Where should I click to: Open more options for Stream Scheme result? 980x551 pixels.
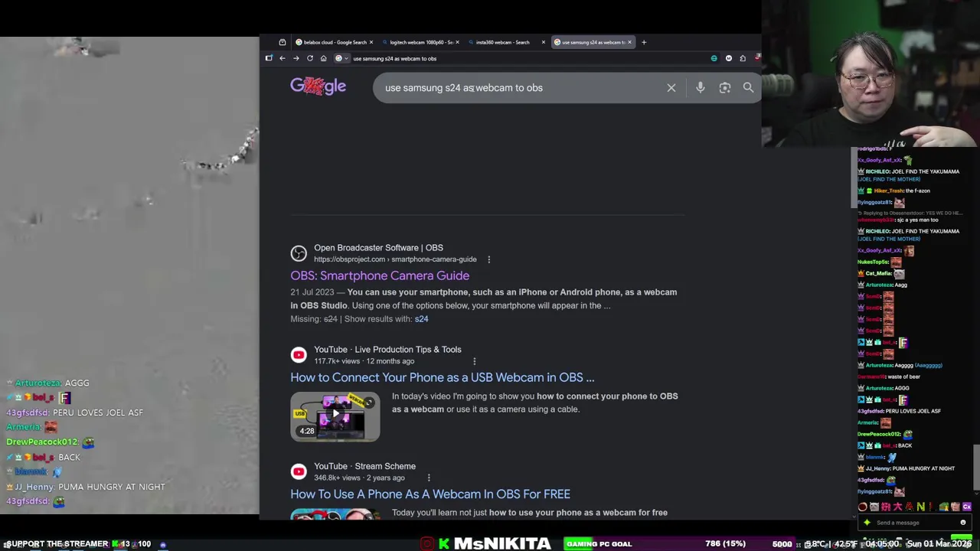[x=428, y=478]
